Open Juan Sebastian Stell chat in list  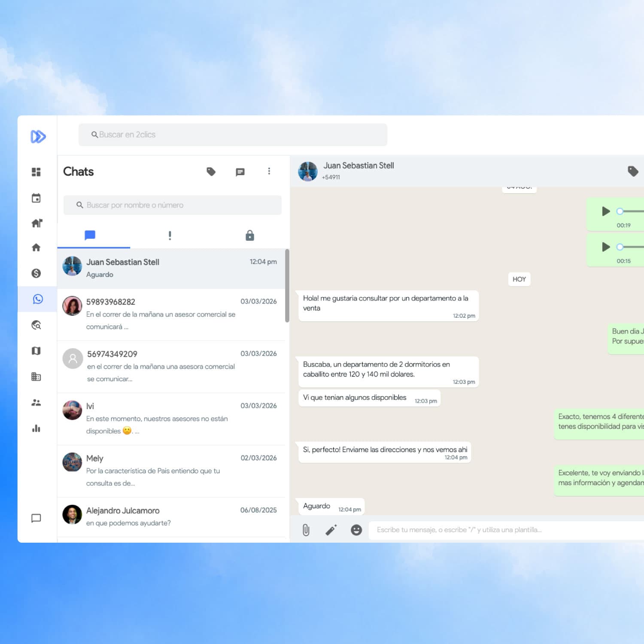(x=171, y=268)
